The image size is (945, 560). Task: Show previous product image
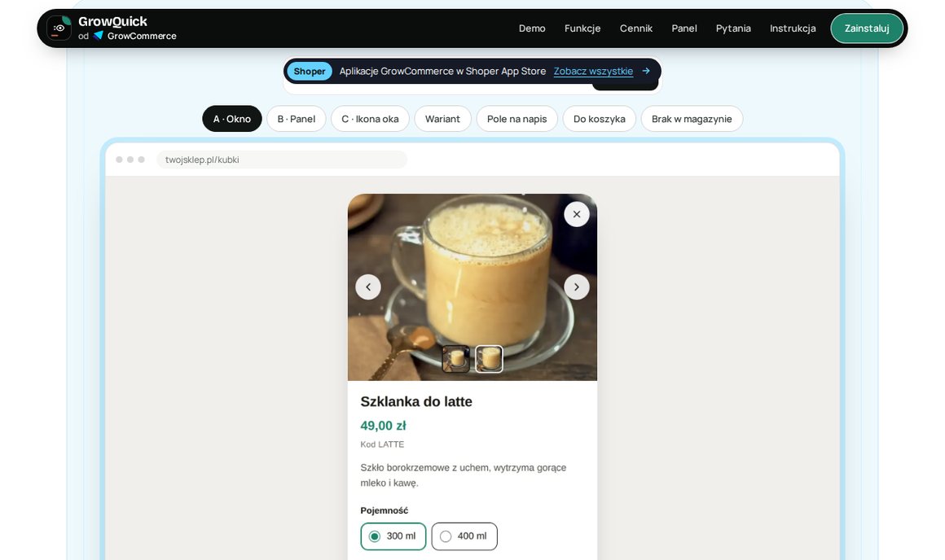coord(368,287)
